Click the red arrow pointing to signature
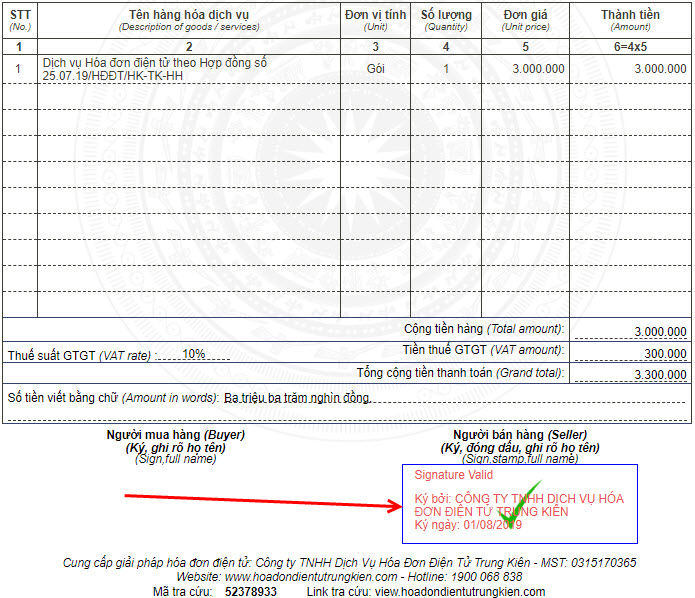Image resolution: width=695 pixels, height=598 pixels. click(x=260, y=500)
